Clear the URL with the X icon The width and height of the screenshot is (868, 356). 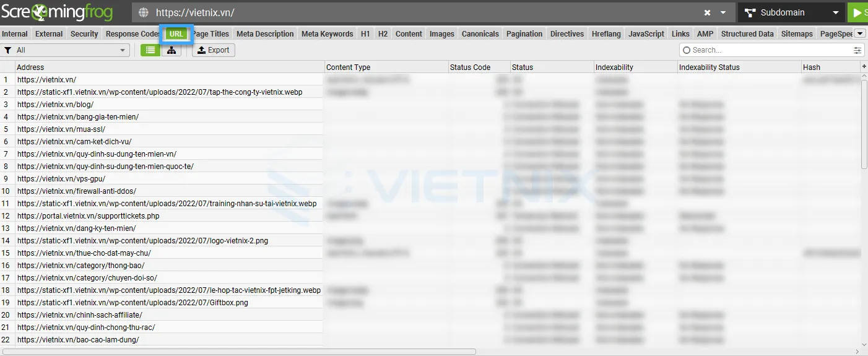708,12
